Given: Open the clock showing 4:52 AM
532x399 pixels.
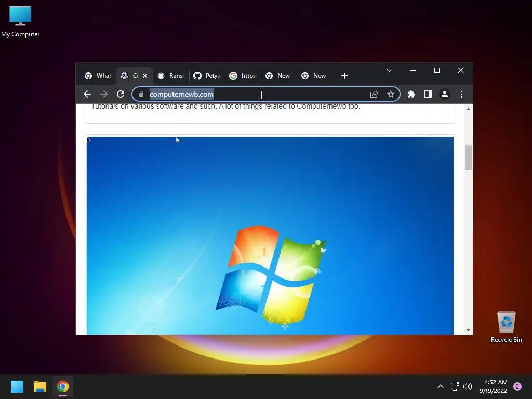Looking at the screenshot, I should [494, 387].
